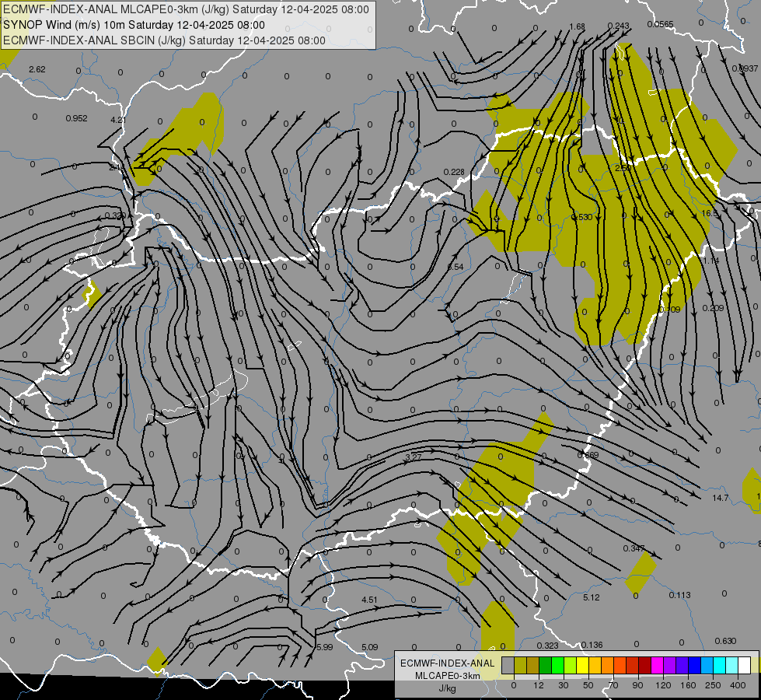Select the magenta legend swatch
The image size is (761, 700).
tap(658, 666)
